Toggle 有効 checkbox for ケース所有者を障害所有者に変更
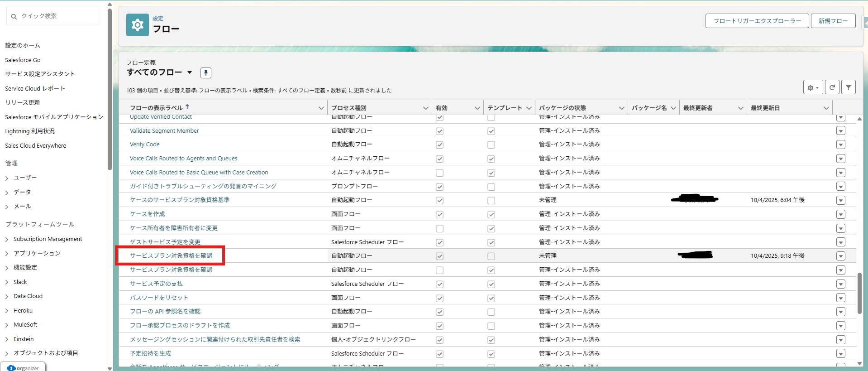This screenshot has height=371, width=868. [439, 229]
